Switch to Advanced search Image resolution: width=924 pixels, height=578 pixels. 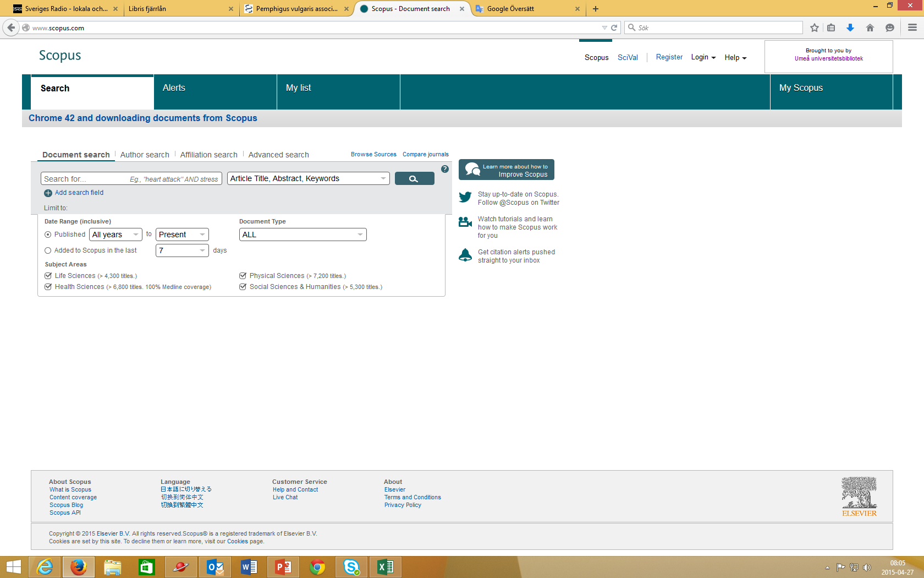click(278, 155)
